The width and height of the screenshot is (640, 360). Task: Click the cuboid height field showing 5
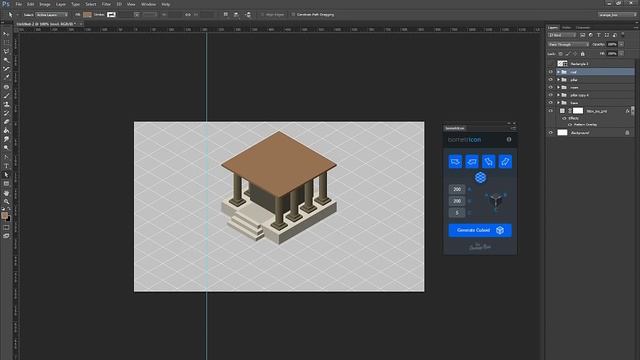tap(457, 213)
